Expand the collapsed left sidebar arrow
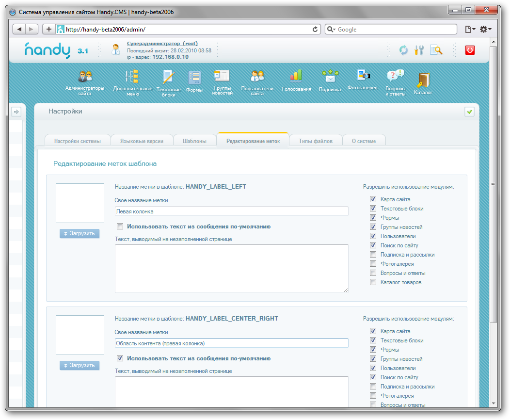Image resolution: width=510 pixels, height=420 pixels. click(16, 112)
